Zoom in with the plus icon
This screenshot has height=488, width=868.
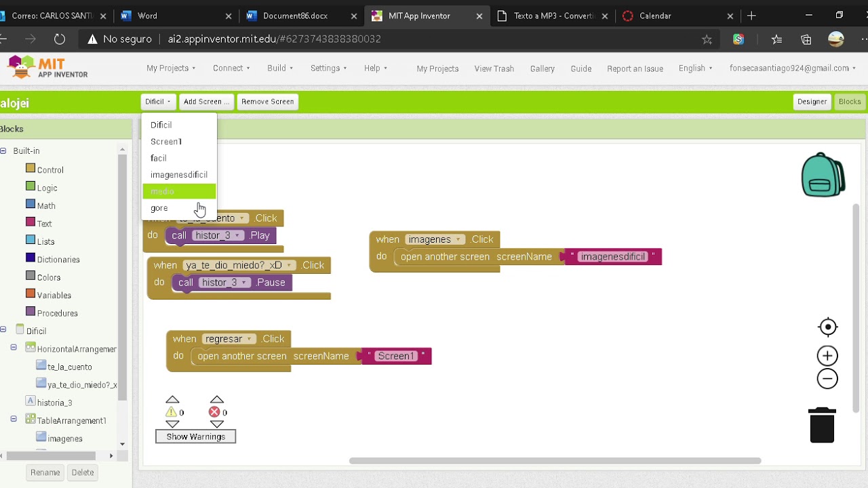click(x=827, y=356)
